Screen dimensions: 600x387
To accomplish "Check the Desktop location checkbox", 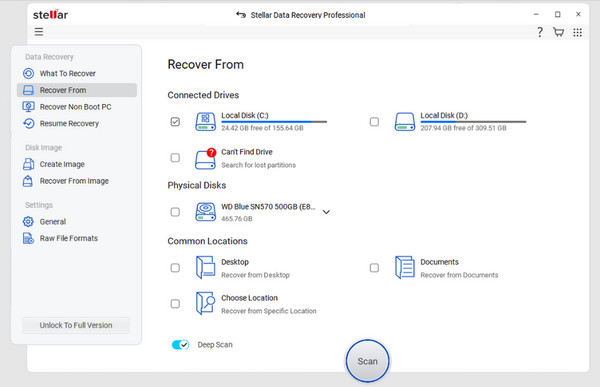I will coord(175,268).
